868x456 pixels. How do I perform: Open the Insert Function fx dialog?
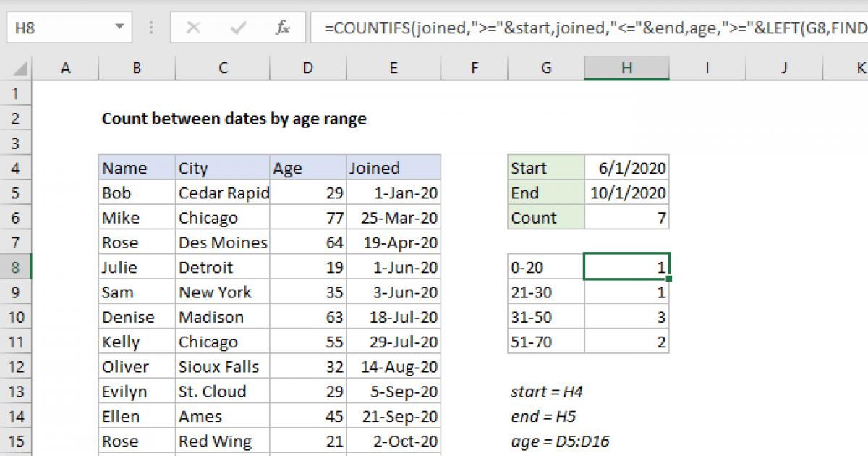point(282,28)
